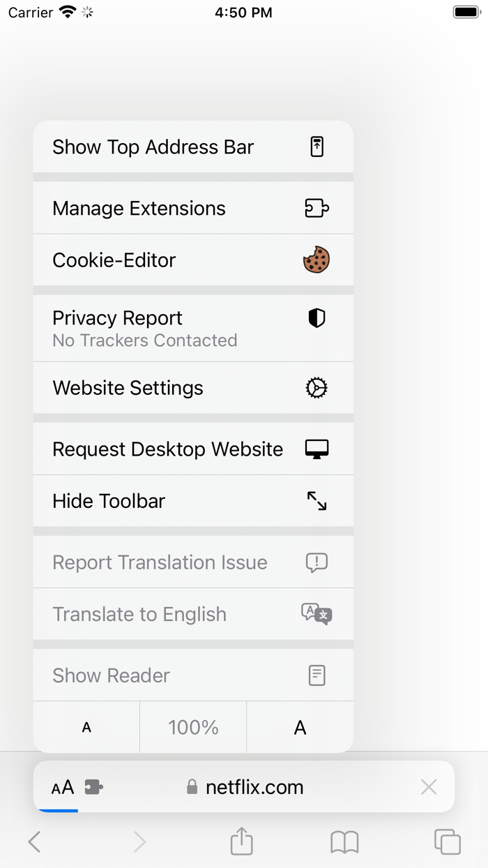
Task: Open the Privacy Report
Action: (193, 328)
